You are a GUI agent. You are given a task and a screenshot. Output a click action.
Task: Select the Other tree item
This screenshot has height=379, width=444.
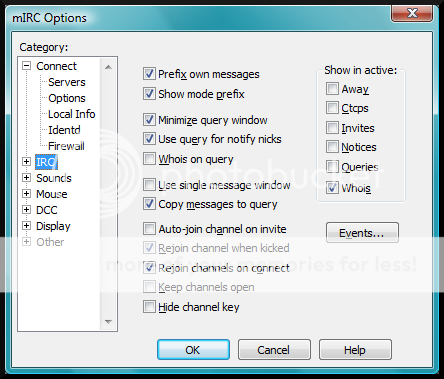pos(50,242)
